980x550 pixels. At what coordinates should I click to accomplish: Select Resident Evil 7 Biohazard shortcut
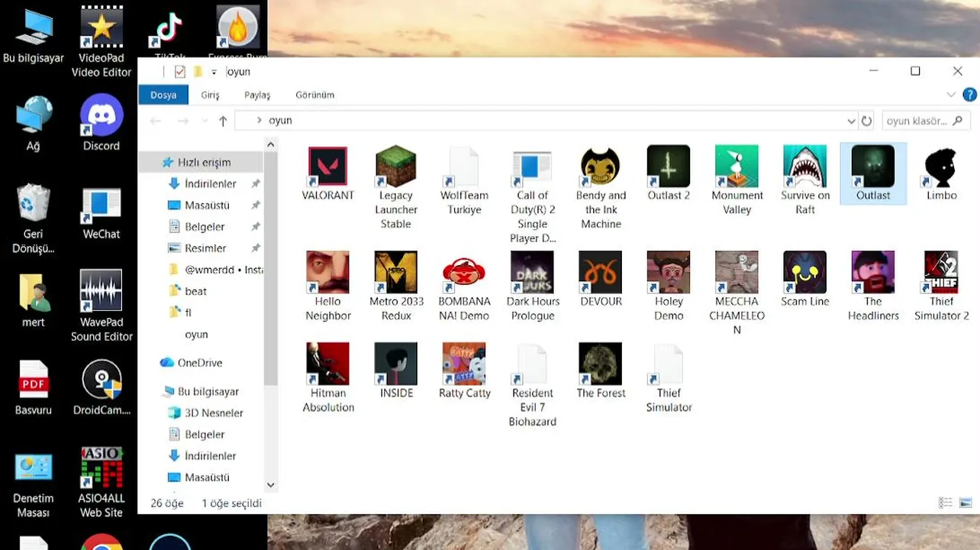point(532,386)
